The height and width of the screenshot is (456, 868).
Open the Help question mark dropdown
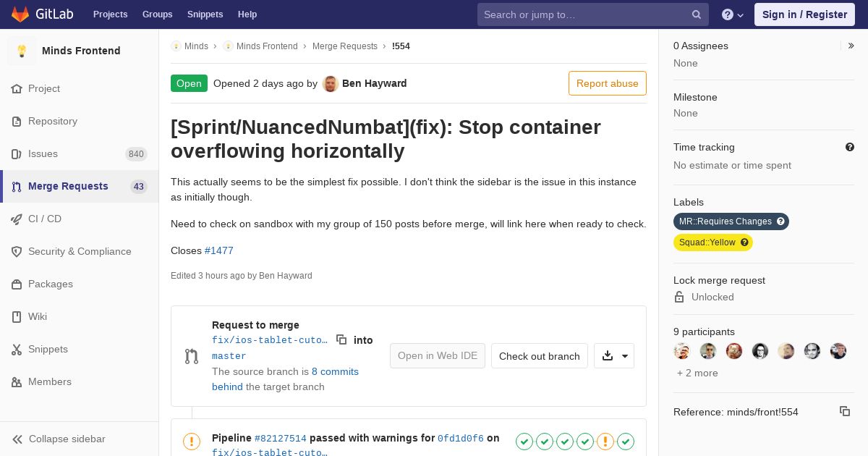pos(733,14)
